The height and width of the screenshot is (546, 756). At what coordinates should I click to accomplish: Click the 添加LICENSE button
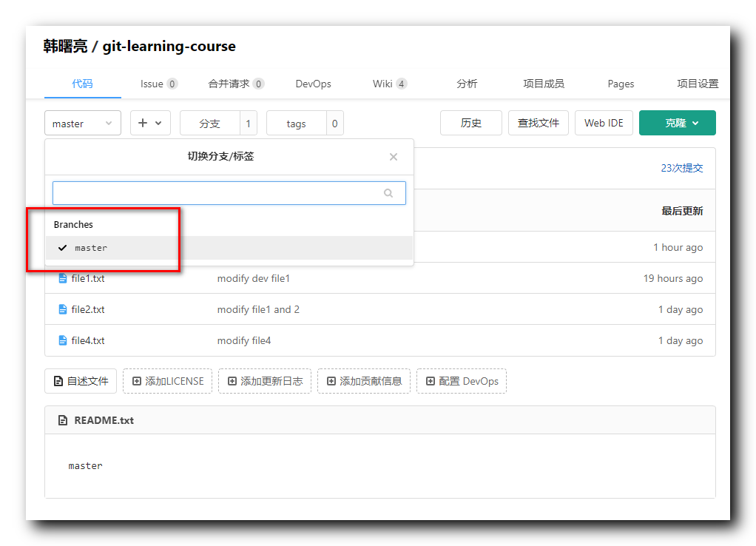coord(167,381)
